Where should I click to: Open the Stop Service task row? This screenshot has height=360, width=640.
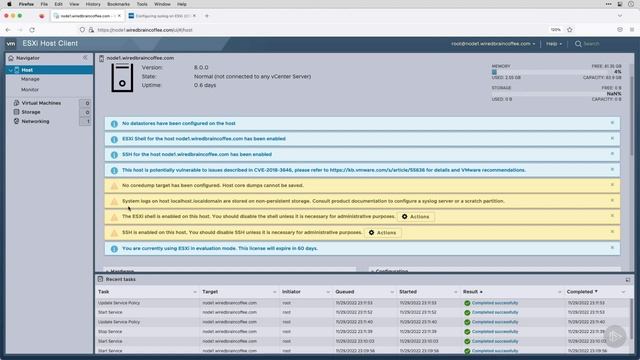[363, 331]
